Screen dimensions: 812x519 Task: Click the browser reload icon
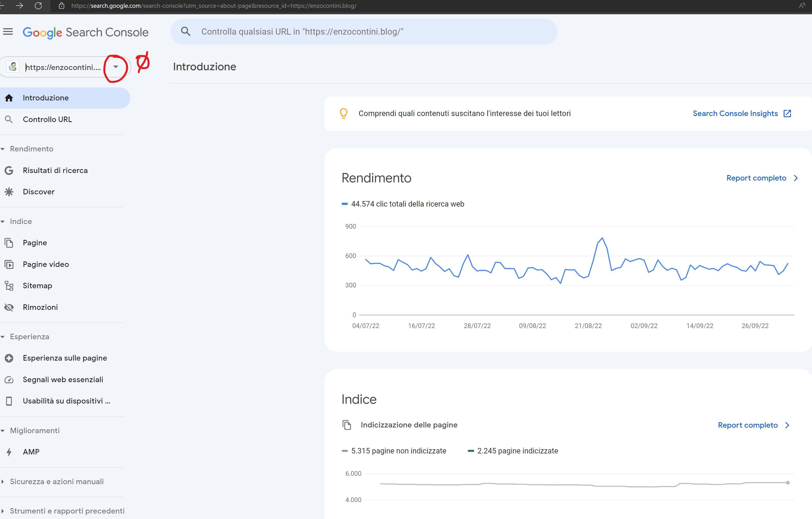[38, 6]
